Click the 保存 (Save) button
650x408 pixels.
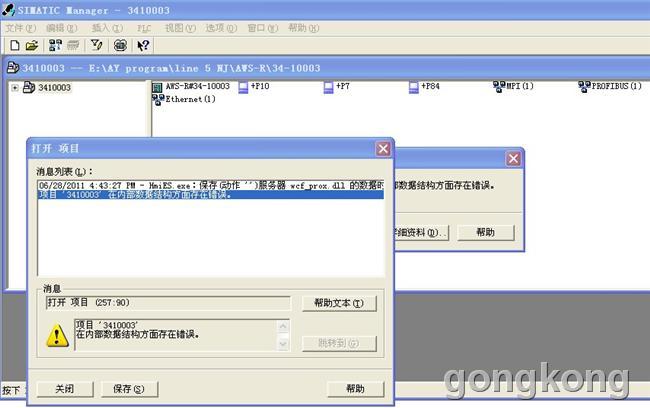coord(129,389)
